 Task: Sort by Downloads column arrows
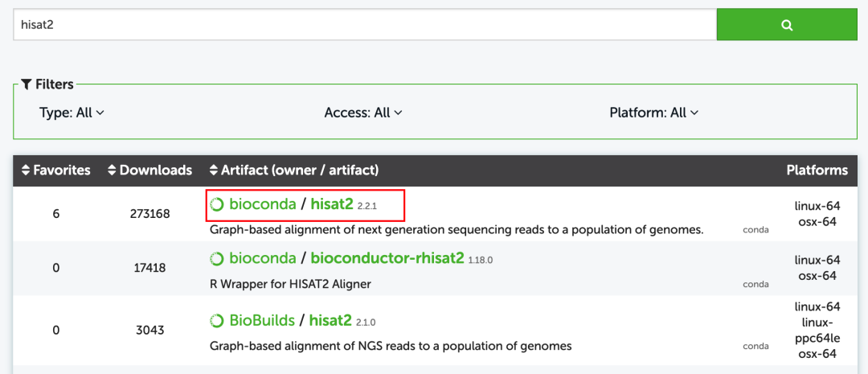[x=113, y=171]
